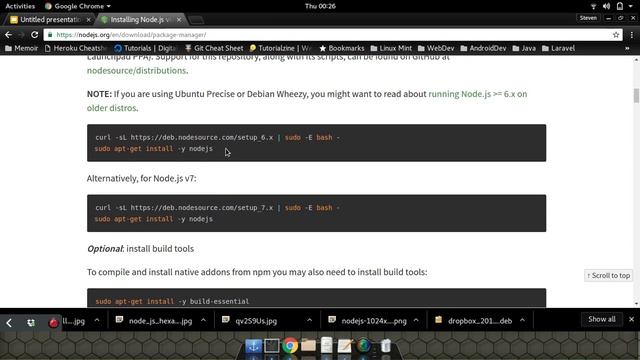Screen dimensions: 640x360
Task: Open Laravel bookmarks folder
Action: (x=558, y=48)
